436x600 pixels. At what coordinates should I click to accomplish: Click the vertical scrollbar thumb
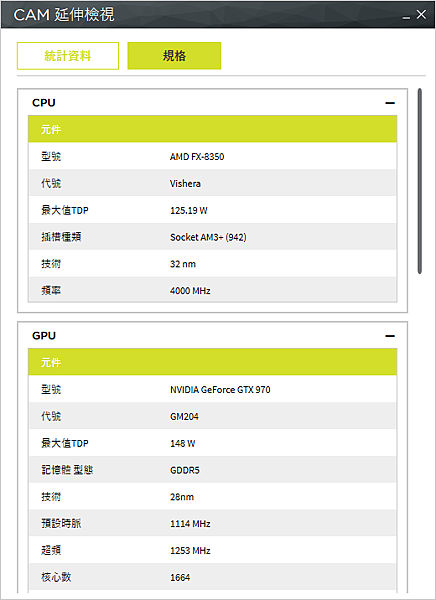(x=420, y=181)
